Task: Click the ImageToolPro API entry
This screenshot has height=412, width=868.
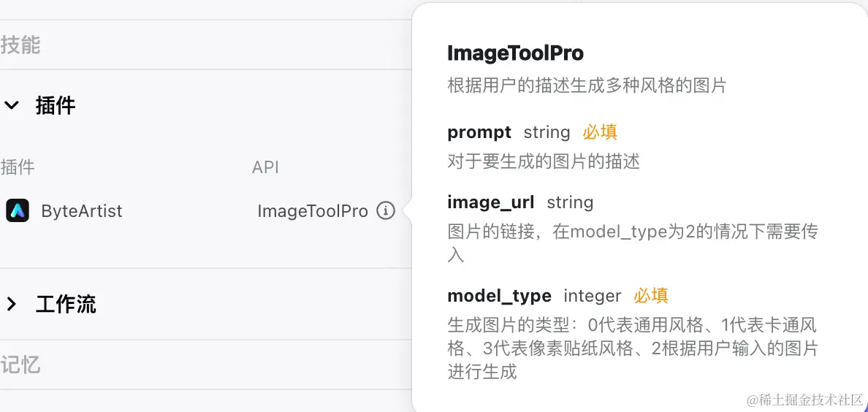Action: click(313, 211)
